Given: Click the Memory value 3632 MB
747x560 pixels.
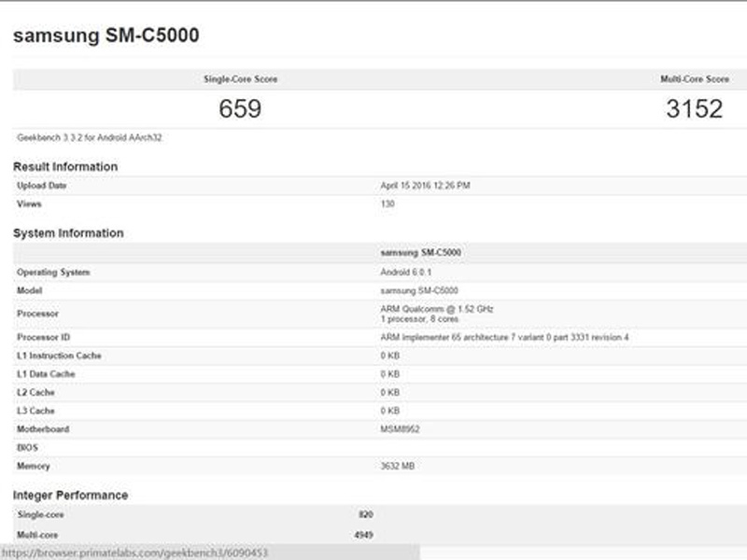Looking at the screenshot, I should click(x=398, y=466).
